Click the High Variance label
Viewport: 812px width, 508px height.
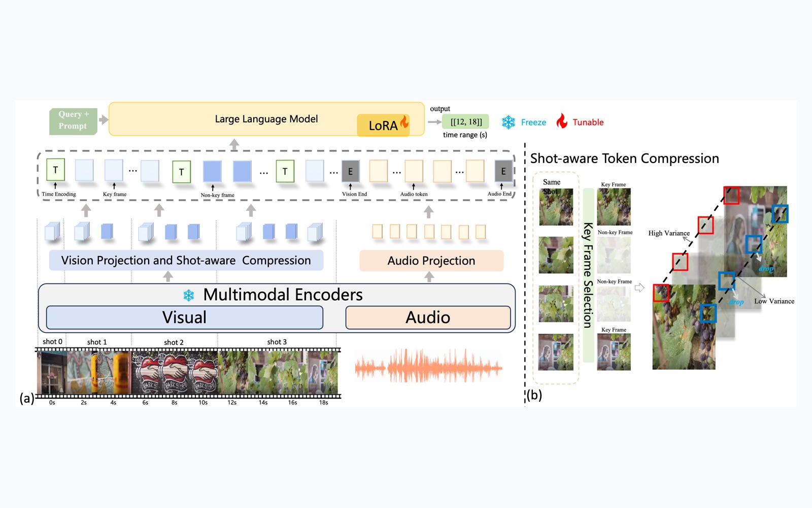pos(669,233)
